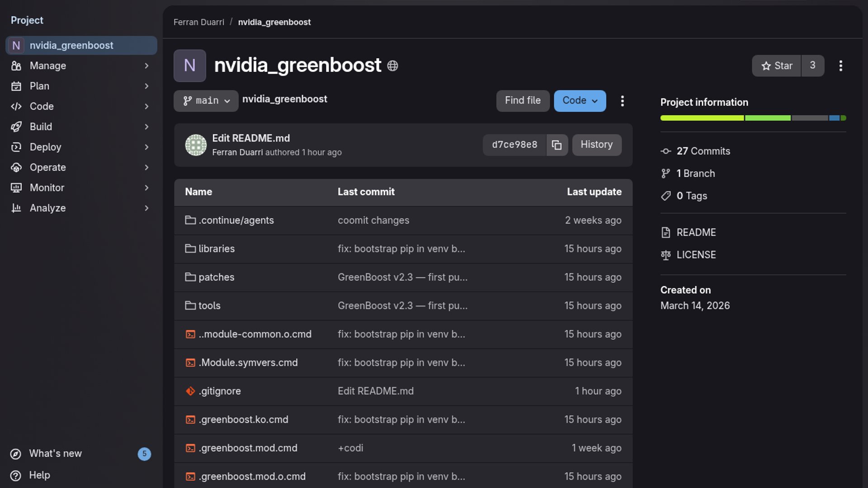Open the .gitignore file
The width and height of the screenshot is (868, 488).
pos(220,391)
